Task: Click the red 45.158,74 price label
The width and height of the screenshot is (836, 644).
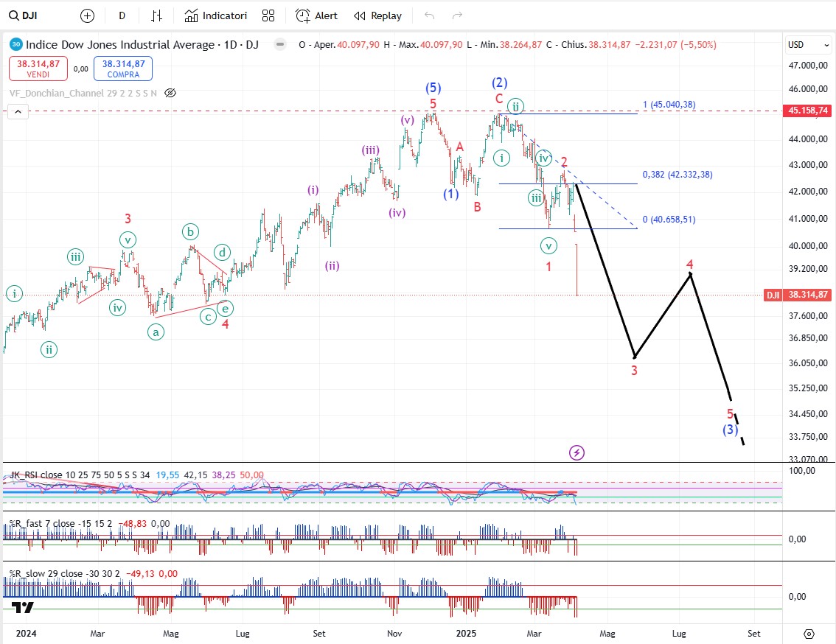Action: click(x=807, y=111)
